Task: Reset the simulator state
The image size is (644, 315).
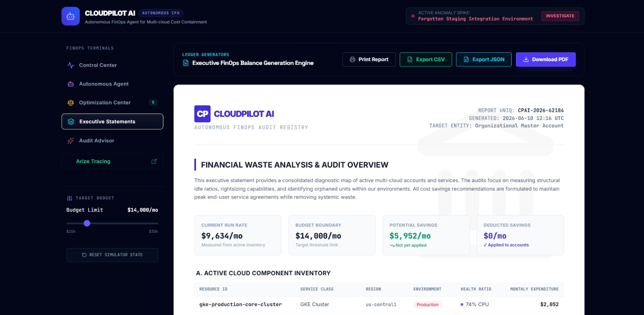Action: pyautogui.click(x=112, y=255)
